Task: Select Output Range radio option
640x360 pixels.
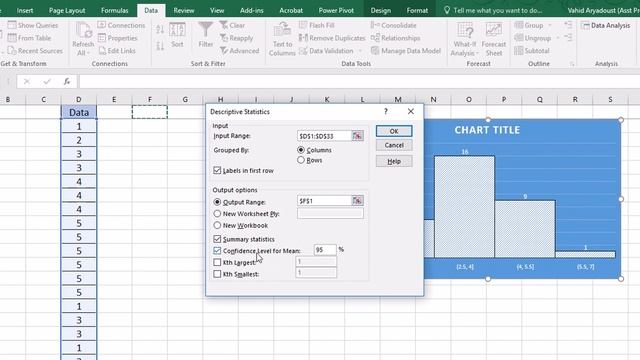Action: (x=217, y=202)
